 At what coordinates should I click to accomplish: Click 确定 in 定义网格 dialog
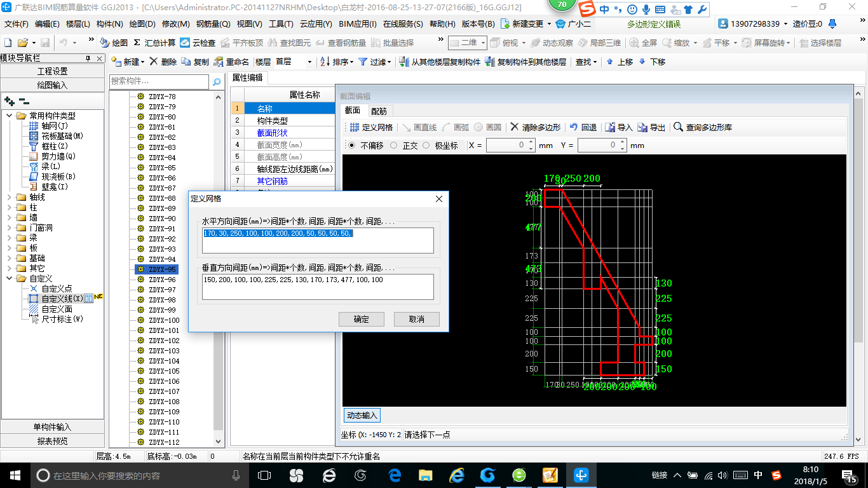click(x=361, y=319)
